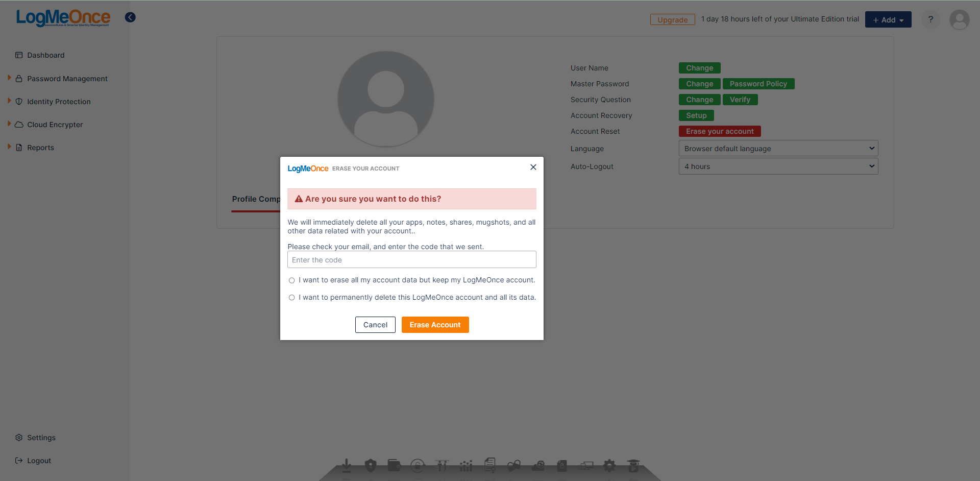Viewport: 980px width, 481px height.
Task: Close the Erase Your Account dialog
Action: (533, 167)
